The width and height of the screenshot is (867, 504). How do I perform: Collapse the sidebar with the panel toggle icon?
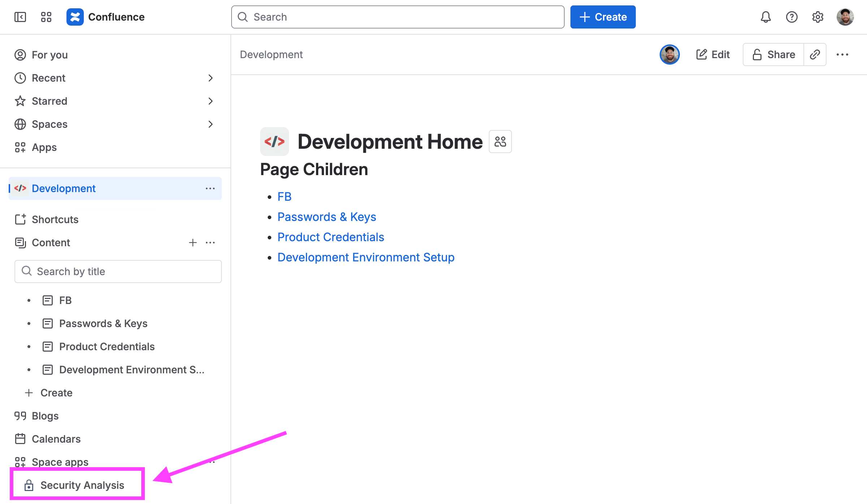click(x=20, y=17)
